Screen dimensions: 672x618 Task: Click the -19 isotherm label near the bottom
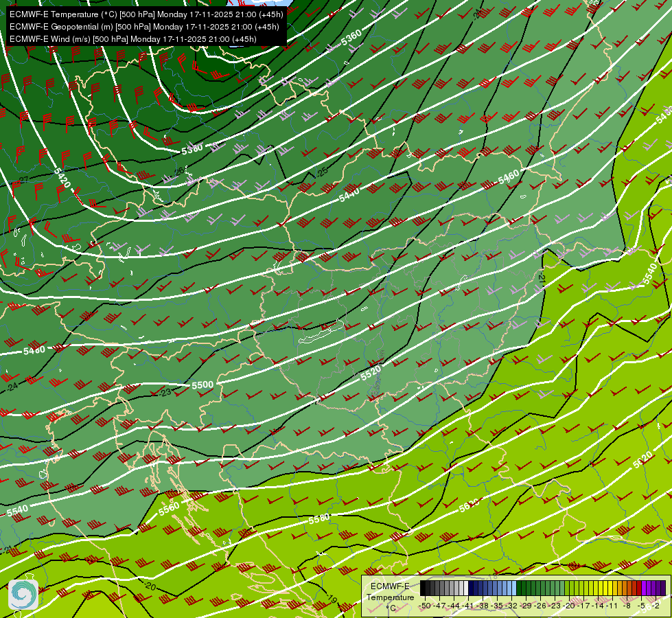[330, 598]
